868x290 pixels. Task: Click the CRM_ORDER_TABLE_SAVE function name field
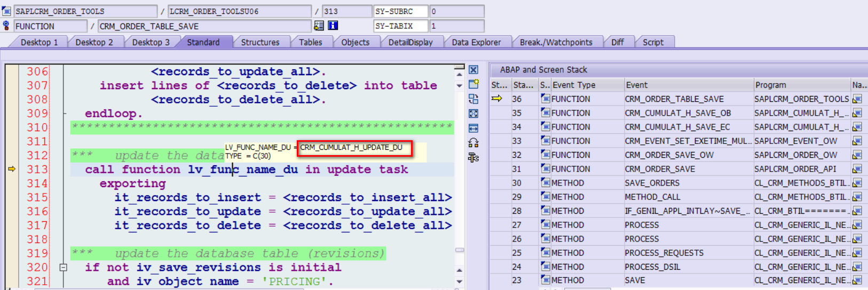pyautogui.click(x=205, y=26)
